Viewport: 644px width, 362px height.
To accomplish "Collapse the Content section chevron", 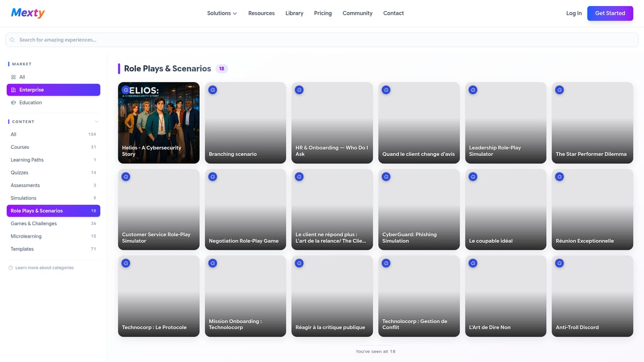I will pyautogui.click(x=97, y=122).
